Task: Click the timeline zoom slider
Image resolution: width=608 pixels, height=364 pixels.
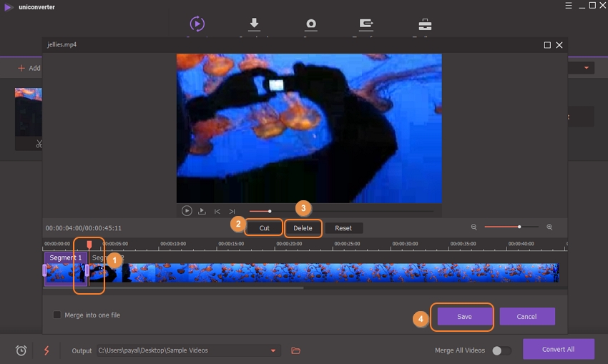Action: point(511,227)
